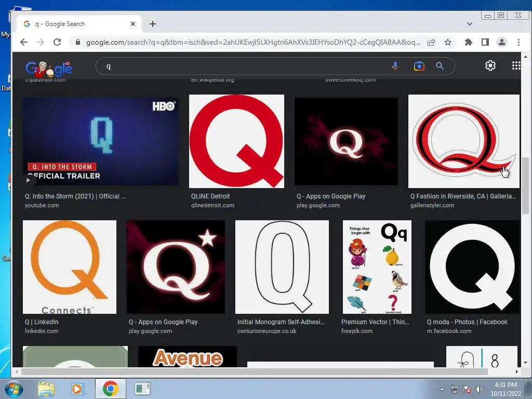The width and height of the screenshot is (532, 399).
Task: Open the 'Things that begin with Qq' image
Action: 377,267
